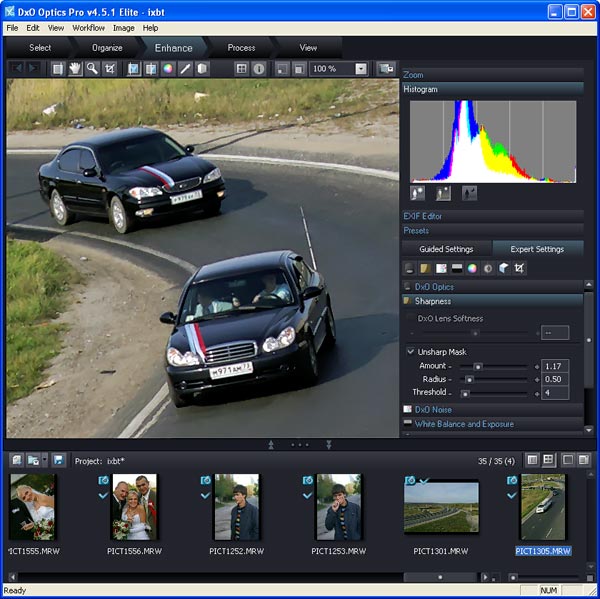Select the Zoom magnifier tool
Image resolution: width=600 pixels, height=599 pixels.
pyautogui.click(x=92, y=69)
